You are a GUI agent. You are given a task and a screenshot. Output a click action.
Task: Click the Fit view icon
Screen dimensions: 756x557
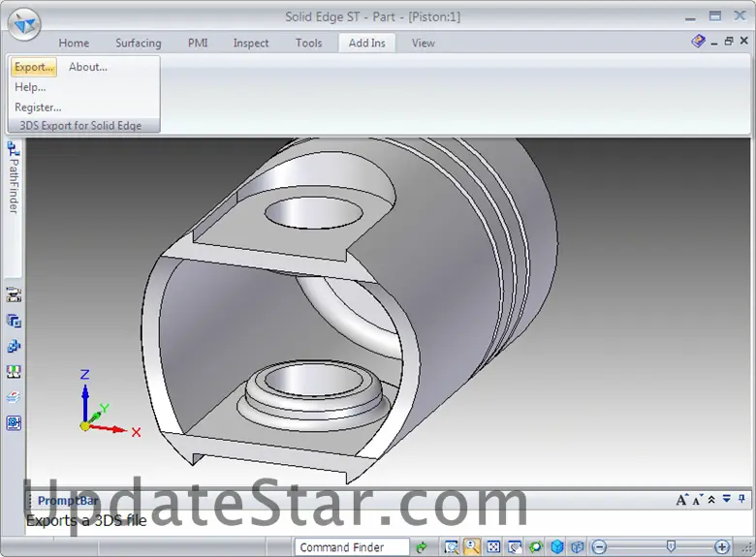click(493, 547)
